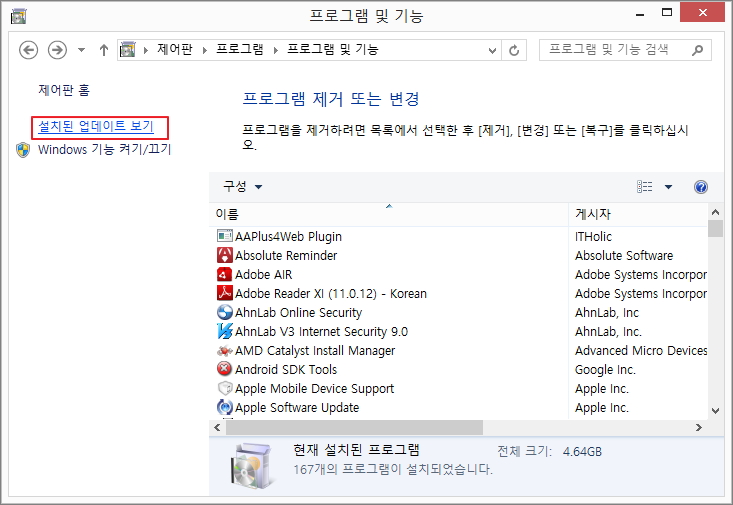Screen dimensions: 733x505
Task: Select Apple Mobile Device Support icon
Action: pyautogui.click(x=225, y=389)
